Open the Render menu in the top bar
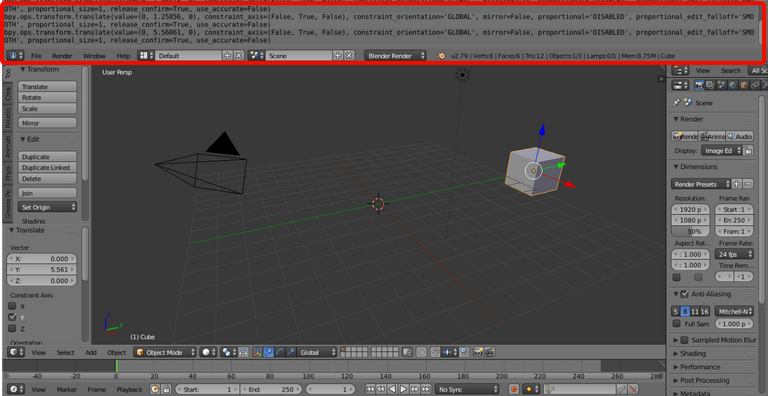This screenshot has height=396, width=768. tap(62, 56)
